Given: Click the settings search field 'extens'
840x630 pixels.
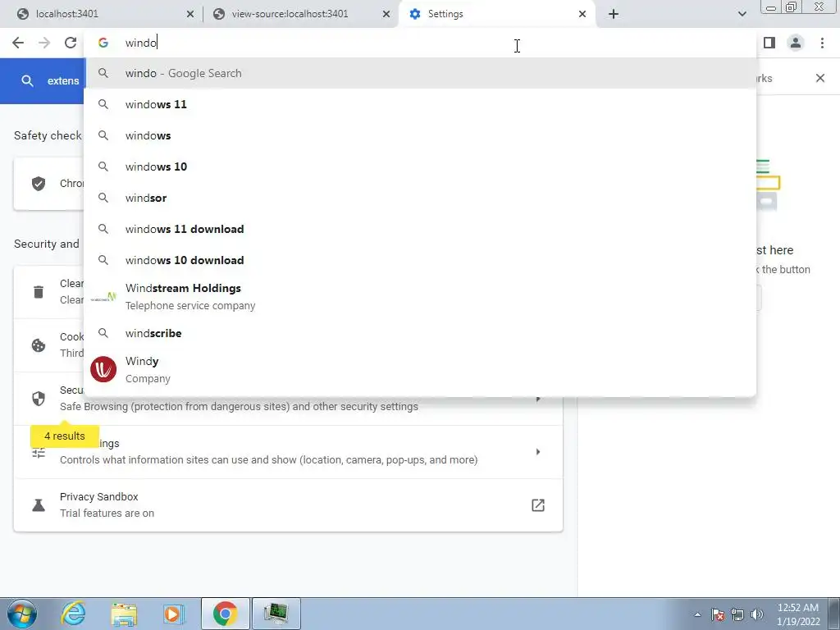Looking at the screenshot, I should coord(63,81).
